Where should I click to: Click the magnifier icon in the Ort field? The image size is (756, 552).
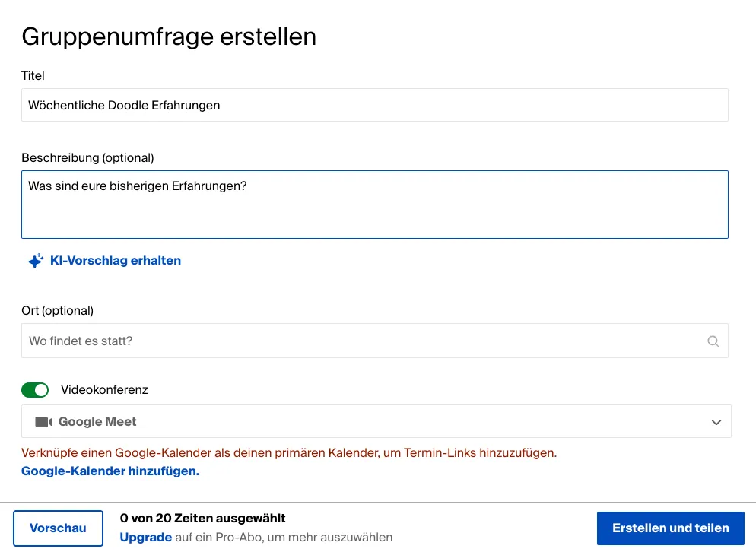[x=713, y=341]
